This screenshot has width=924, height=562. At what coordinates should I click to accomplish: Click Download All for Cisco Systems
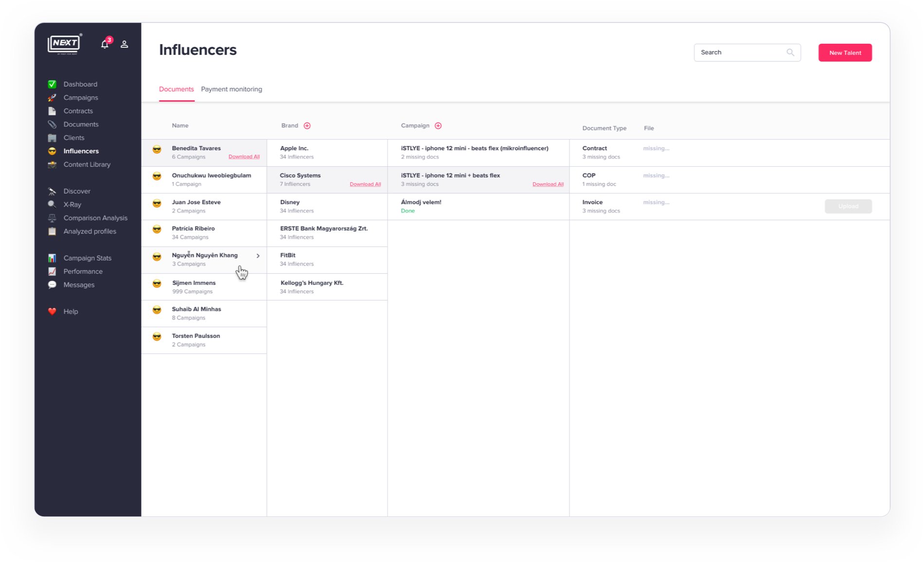[365, 184]
